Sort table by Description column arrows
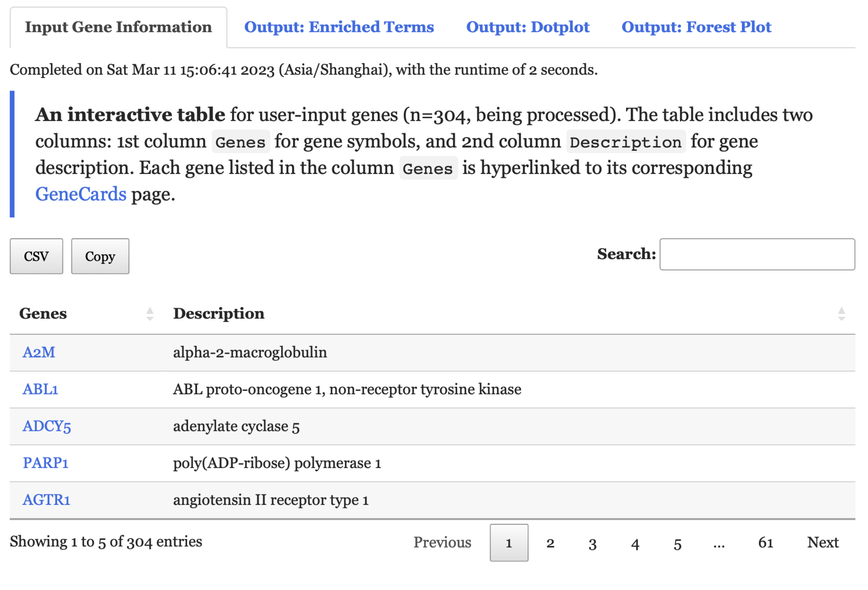This screenshot has height=590, width=868. [x=841, y=314]
